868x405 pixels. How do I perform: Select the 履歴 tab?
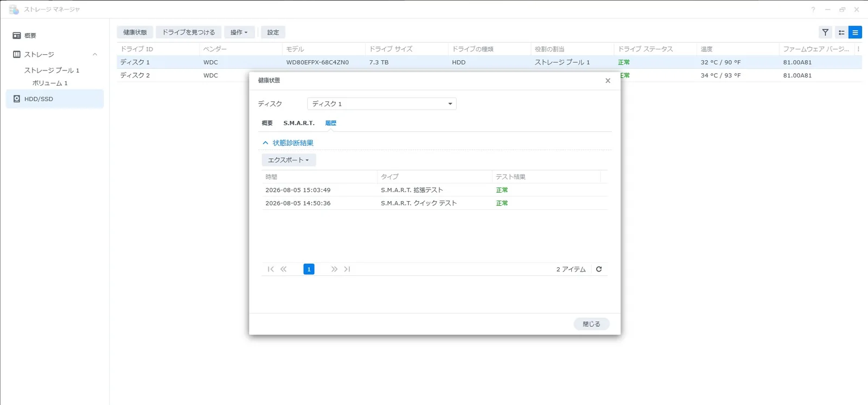[x=331, y=123]
